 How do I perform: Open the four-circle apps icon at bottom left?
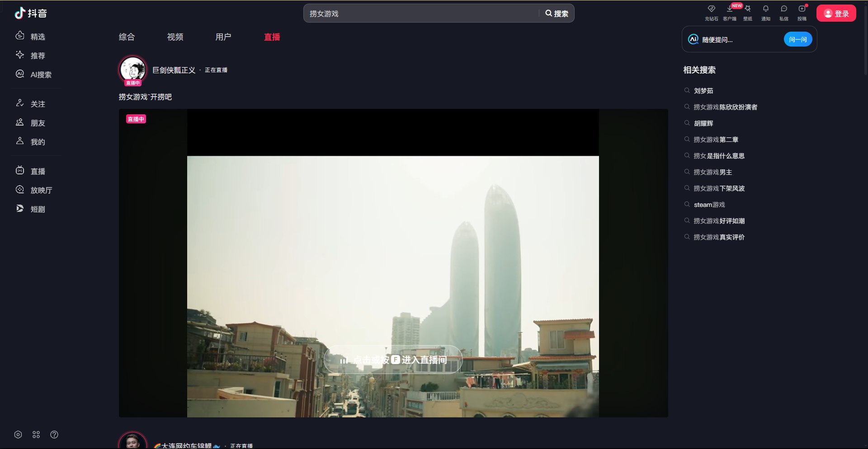[x=36, y=435]
